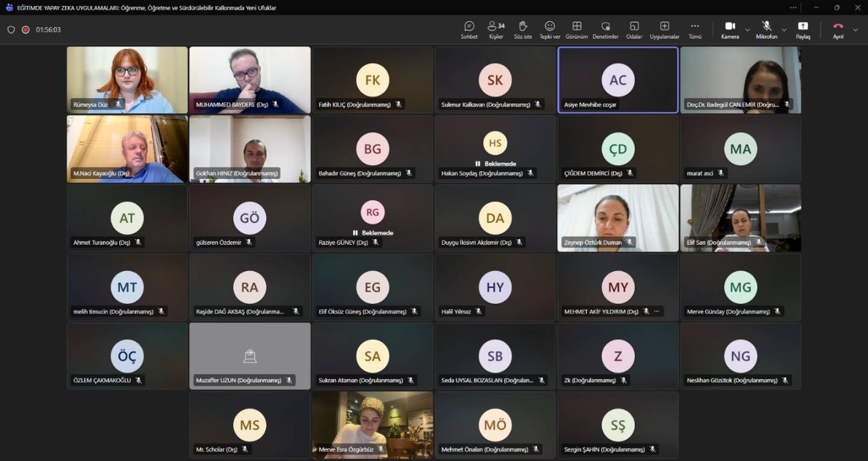Leave the meeting with Ayrıl
The height and width of the screenshot is (461, 868).
[838, 30]
